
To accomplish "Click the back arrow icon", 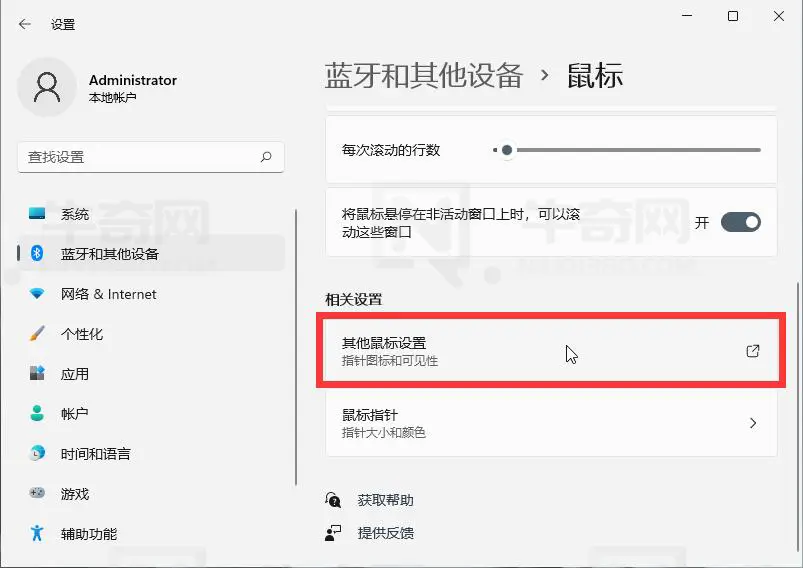I will click(x=25, y=24).
